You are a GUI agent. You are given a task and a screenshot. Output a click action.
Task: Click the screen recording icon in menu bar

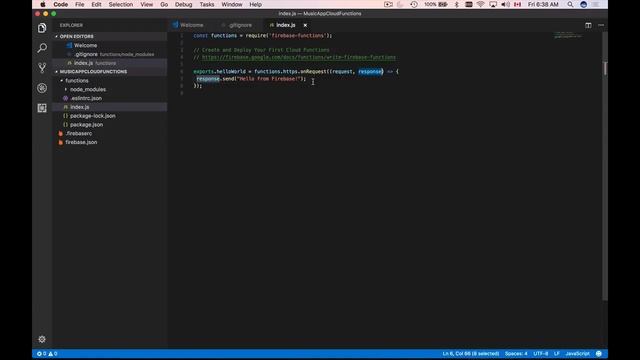(388, 4)
